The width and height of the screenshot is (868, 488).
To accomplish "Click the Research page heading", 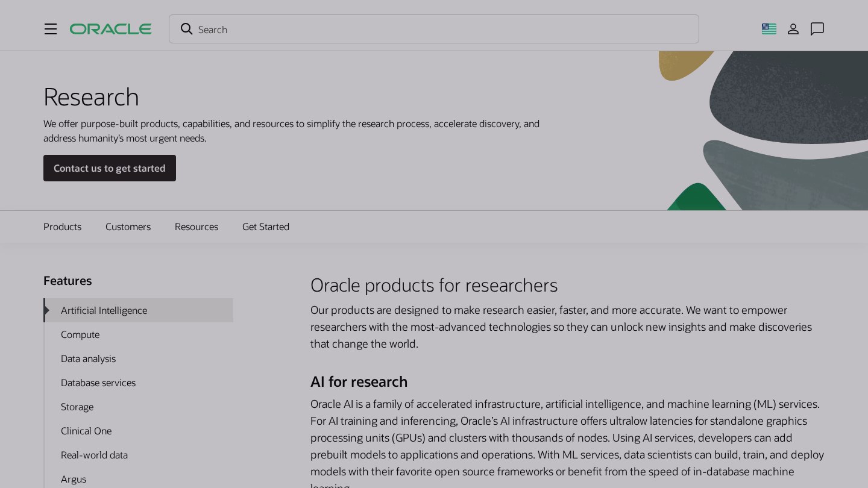I will [91, 97].
